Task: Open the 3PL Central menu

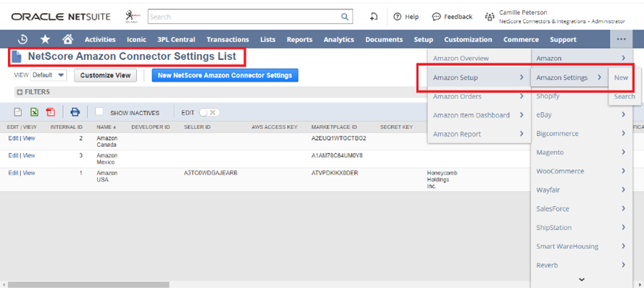Action: (176, 39)
